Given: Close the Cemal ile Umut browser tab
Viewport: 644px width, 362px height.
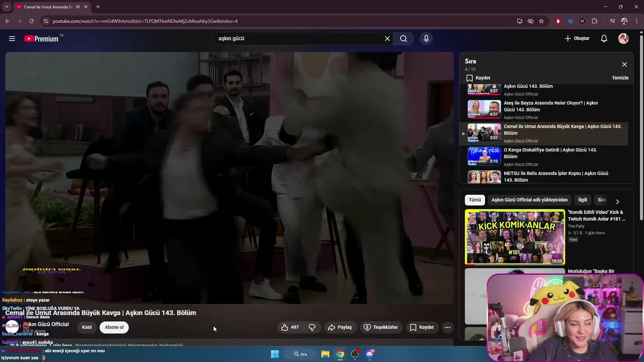Looking at the screenshot, I should click(86, 7).
